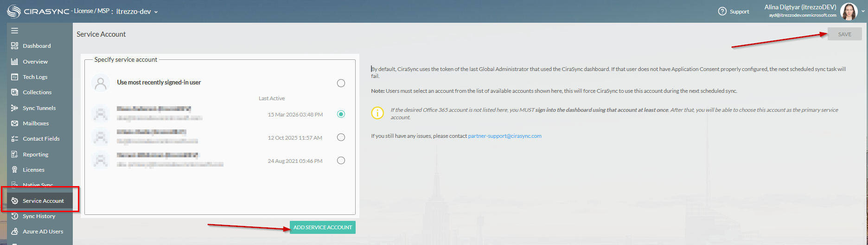
Task: Click the Service Account page title
Action: (101, 34)
